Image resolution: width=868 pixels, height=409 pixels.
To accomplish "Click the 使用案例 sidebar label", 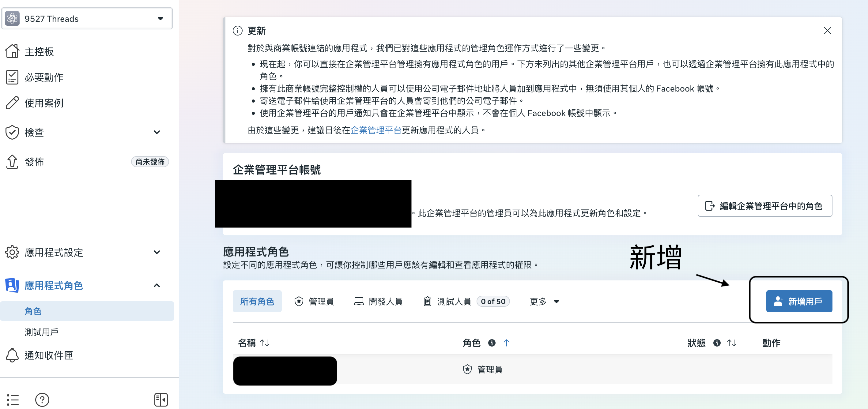I will (44, 103).
